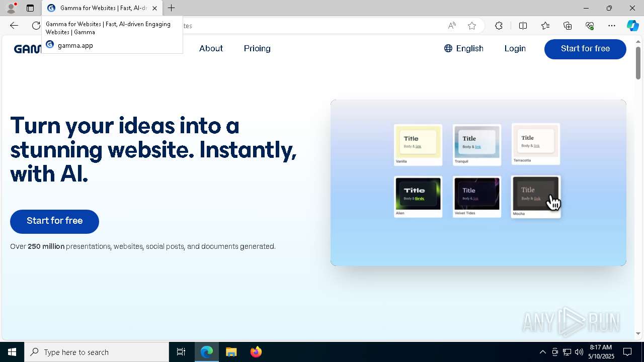The height and width of the screenshot is (362, 644).
Task: Open Settings and more menu
Action: [x=612, y=26]
